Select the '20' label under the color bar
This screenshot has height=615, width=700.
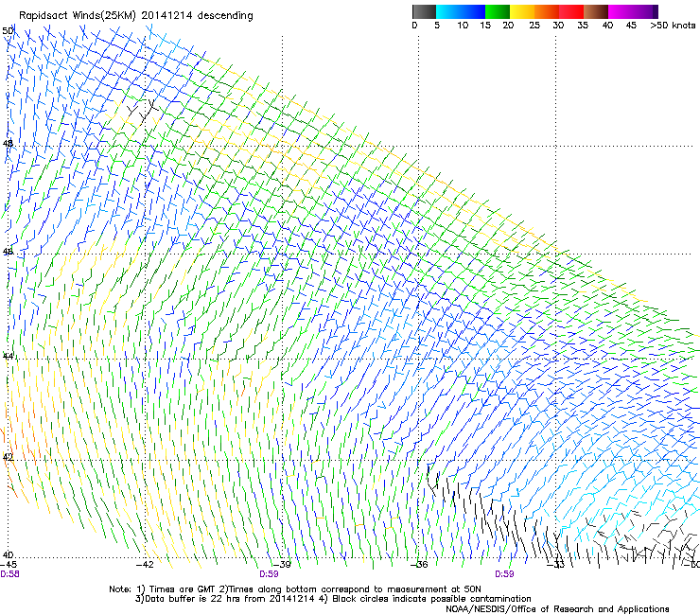tap(508, 26)
